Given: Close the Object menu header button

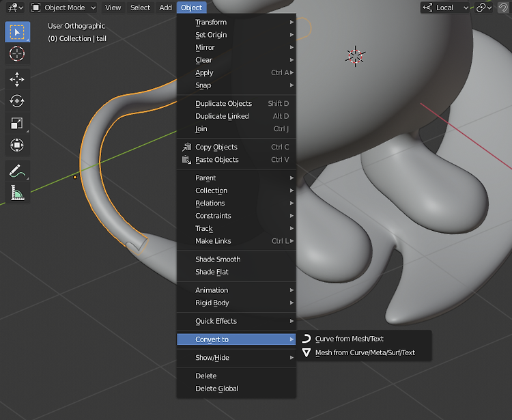Looking at the screenshot, I should click(x=191, y=8).
